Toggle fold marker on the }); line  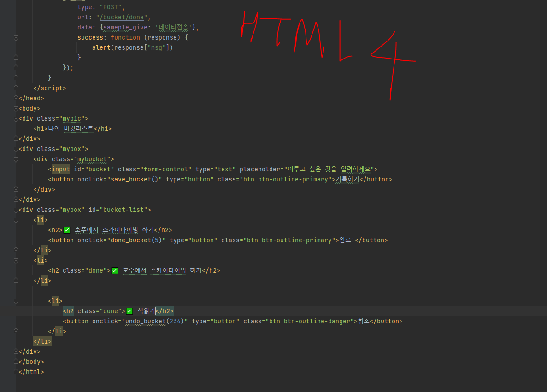[x=16, y=68]
